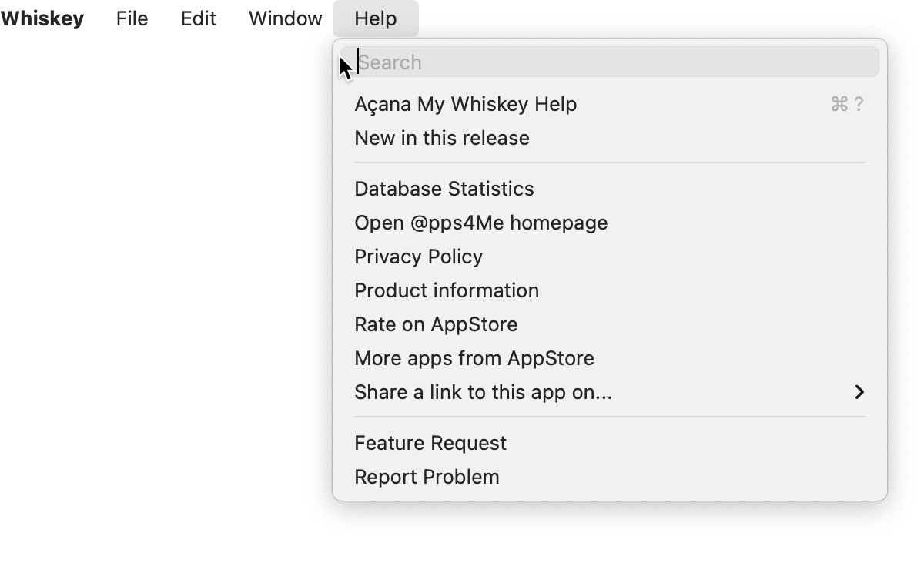Show Product information
The image size is (924, 570).
(610, 290)
